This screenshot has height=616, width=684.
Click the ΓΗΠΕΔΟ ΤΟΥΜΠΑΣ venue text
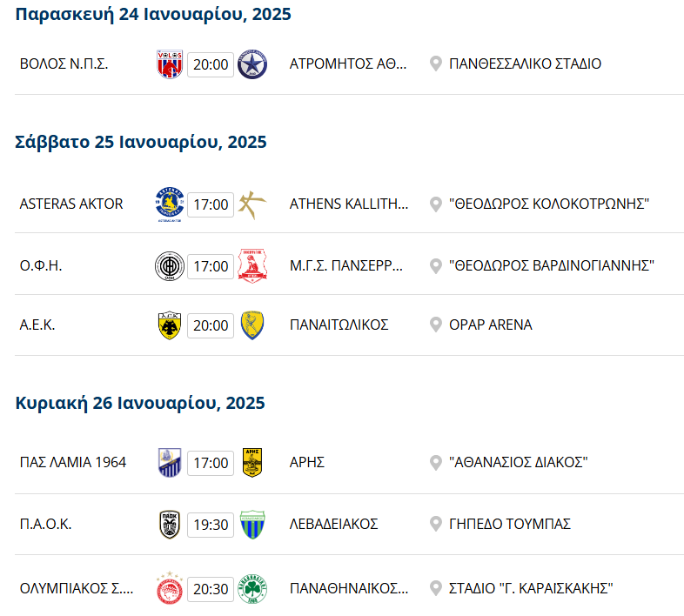[509, 524]
